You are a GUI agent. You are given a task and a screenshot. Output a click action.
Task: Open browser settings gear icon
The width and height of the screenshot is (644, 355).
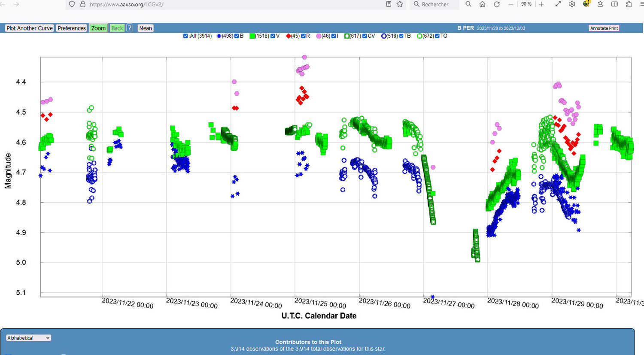click(x=572, y=4)
